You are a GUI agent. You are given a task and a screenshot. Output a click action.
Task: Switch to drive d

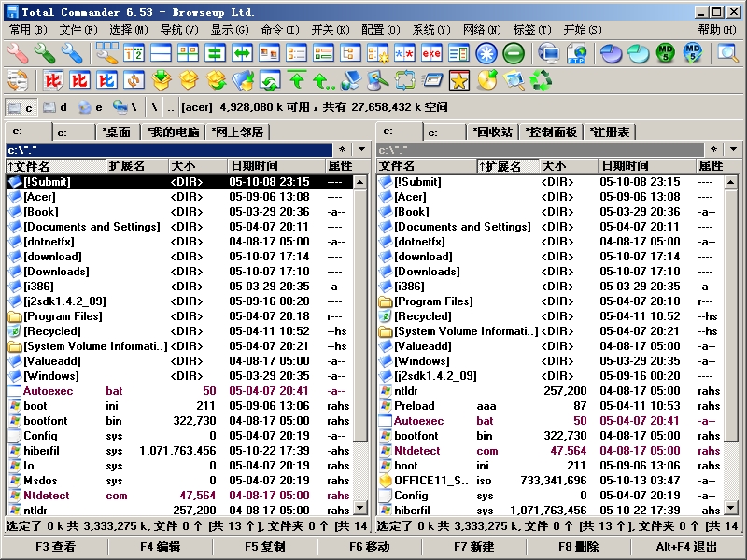[55, 107]
